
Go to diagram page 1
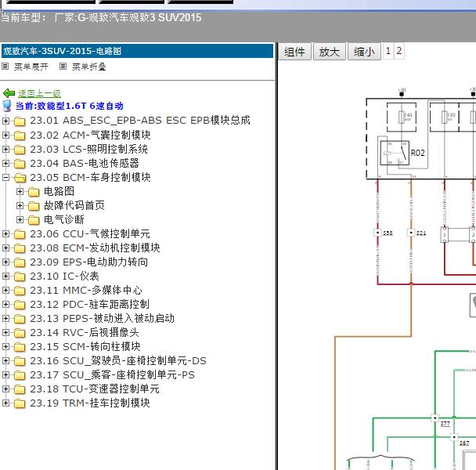pos(388,51)
